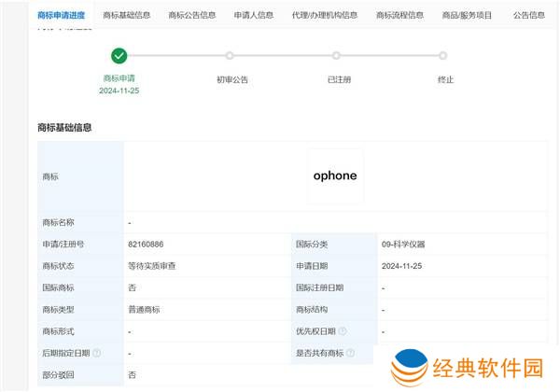Click help icon beside 后期指定日期
The height and width of the screenshot is (392, 560).
(96, 354)
